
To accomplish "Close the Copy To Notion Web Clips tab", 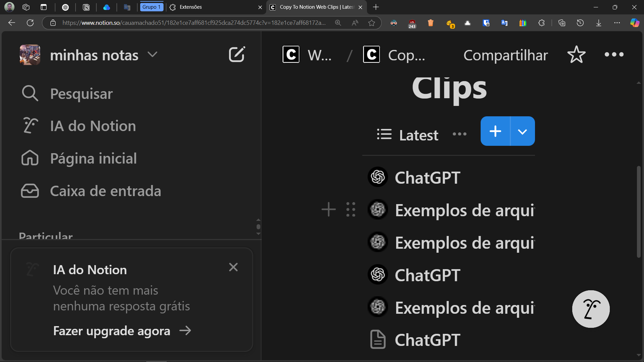I will (360, 7).
